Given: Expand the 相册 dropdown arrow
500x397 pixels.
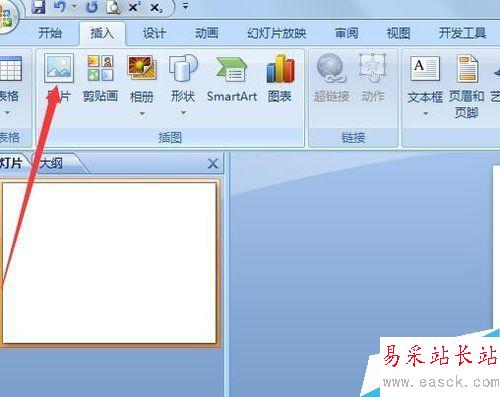Looking at the screenshot, I should [142, 114].
